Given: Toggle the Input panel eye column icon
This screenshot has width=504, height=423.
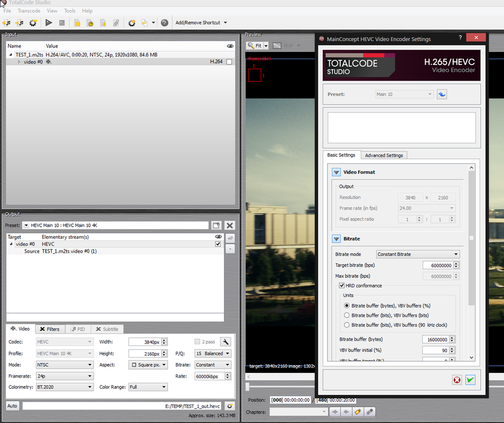Looking at the screenshot, I should [230, 46].
